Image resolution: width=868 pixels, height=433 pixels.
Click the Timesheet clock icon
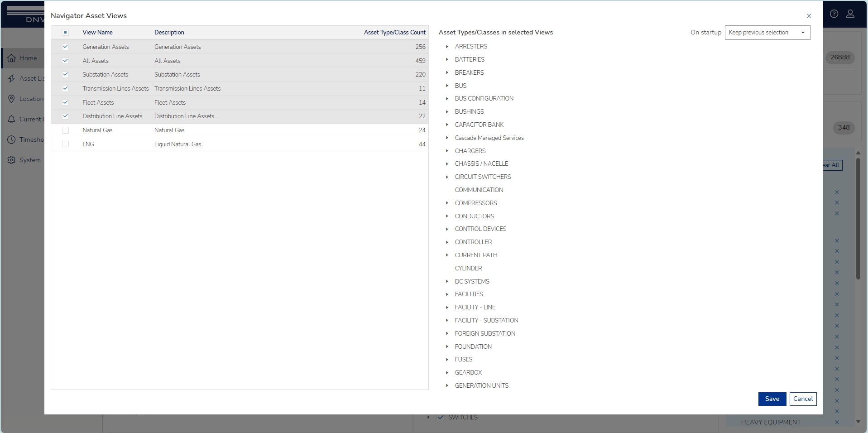pos(12,140)
